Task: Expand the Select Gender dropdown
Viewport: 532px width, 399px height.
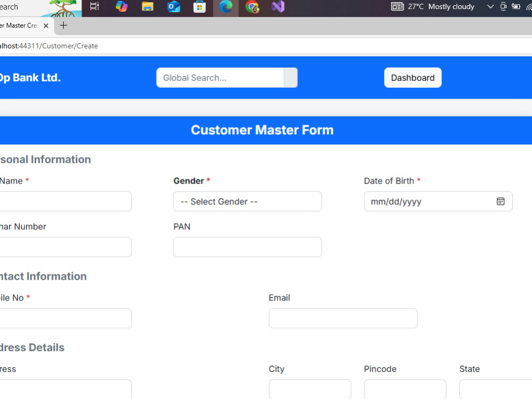Action: [x=248, y=202]
